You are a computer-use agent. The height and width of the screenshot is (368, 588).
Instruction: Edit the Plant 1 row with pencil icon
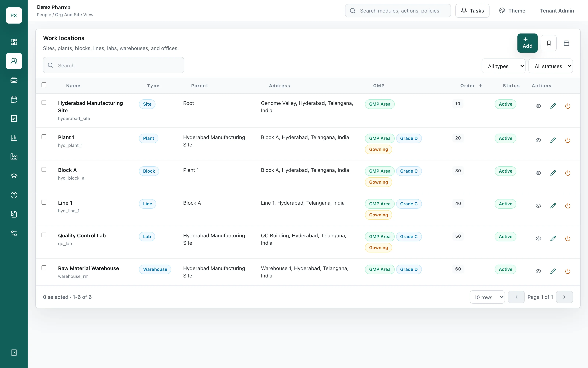point(553,140)
